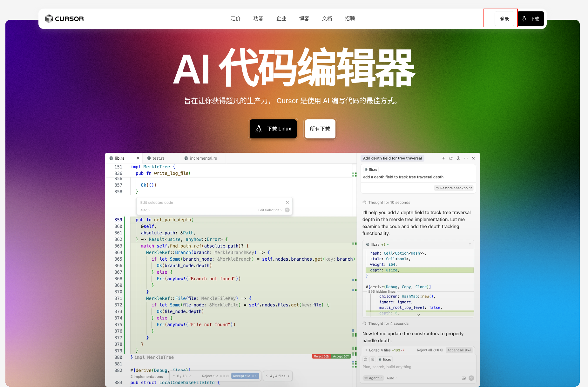Screen dimensions: 588x387
Task: Open the Agent mode dropdown
Action: click(x=373, y=378)
